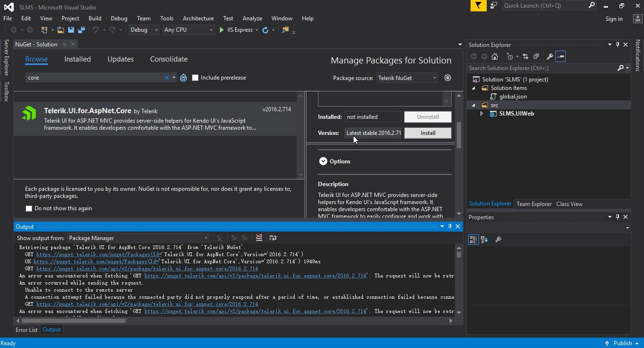Clear all text in the Output window

[259, 238]
